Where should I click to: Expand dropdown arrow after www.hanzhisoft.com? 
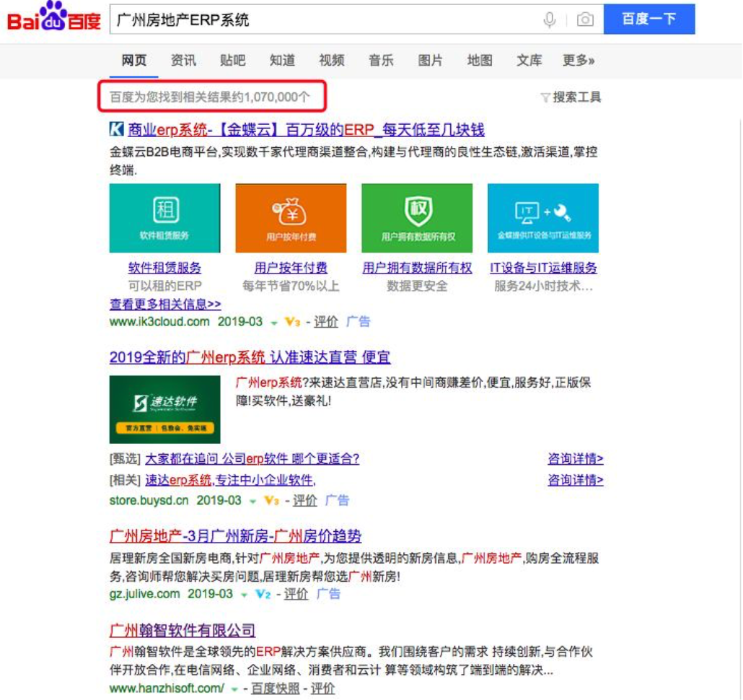pyautogui.click(x=234, y=690)
